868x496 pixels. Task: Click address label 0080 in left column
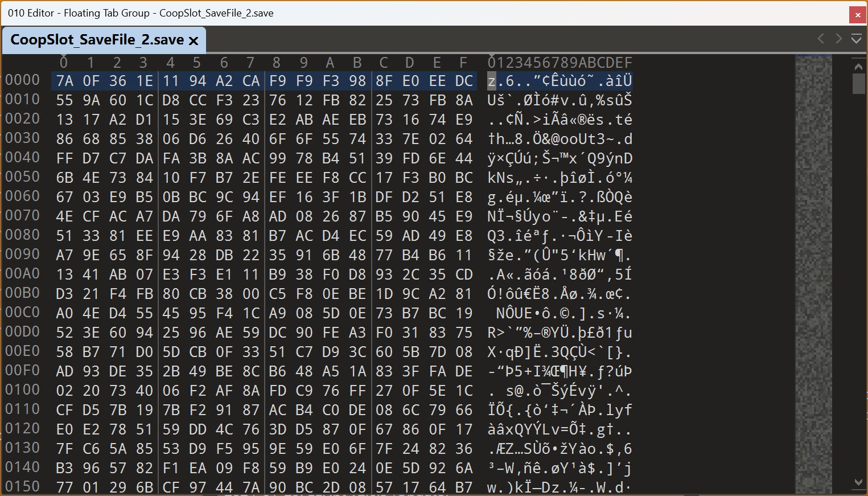[23, 235]
